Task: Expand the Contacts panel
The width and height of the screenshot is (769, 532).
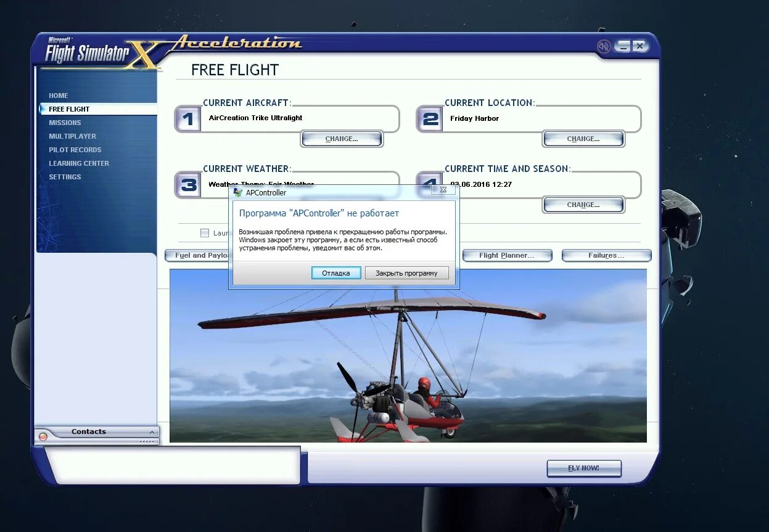Action: coord(152,432)
